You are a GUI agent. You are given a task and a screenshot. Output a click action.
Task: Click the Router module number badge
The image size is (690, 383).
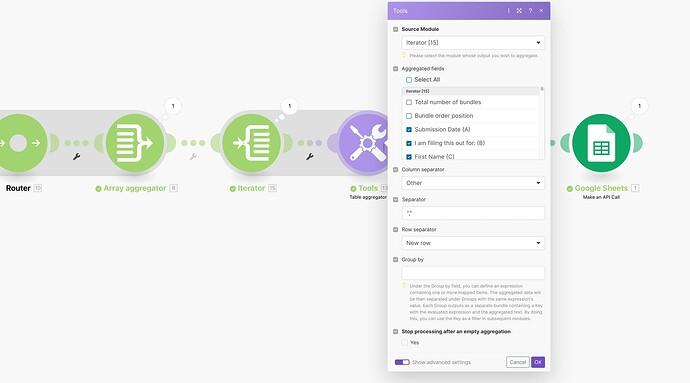point(38,188)
